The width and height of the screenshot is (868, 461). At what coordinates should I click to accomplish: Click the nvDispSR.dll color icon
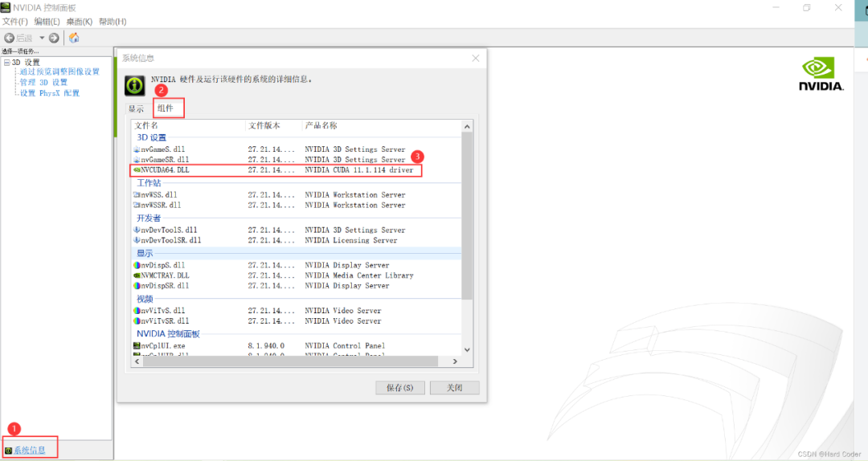click(x=137, y=286)
